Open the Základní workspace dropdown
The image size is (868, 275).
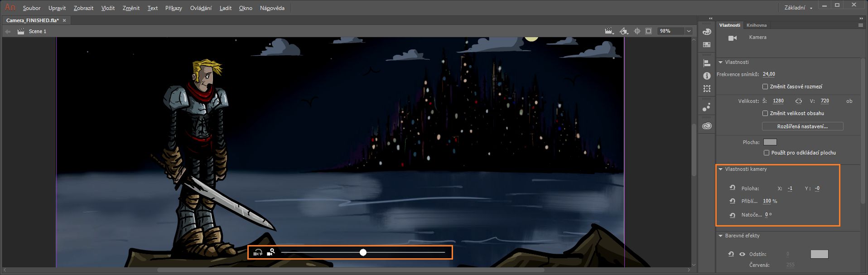tap(799, 8)
